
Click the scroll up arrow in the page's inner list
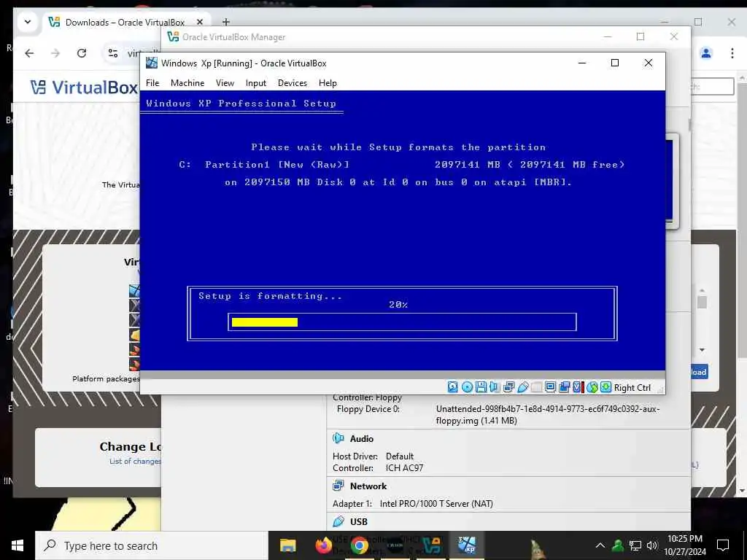click(703, 289)
